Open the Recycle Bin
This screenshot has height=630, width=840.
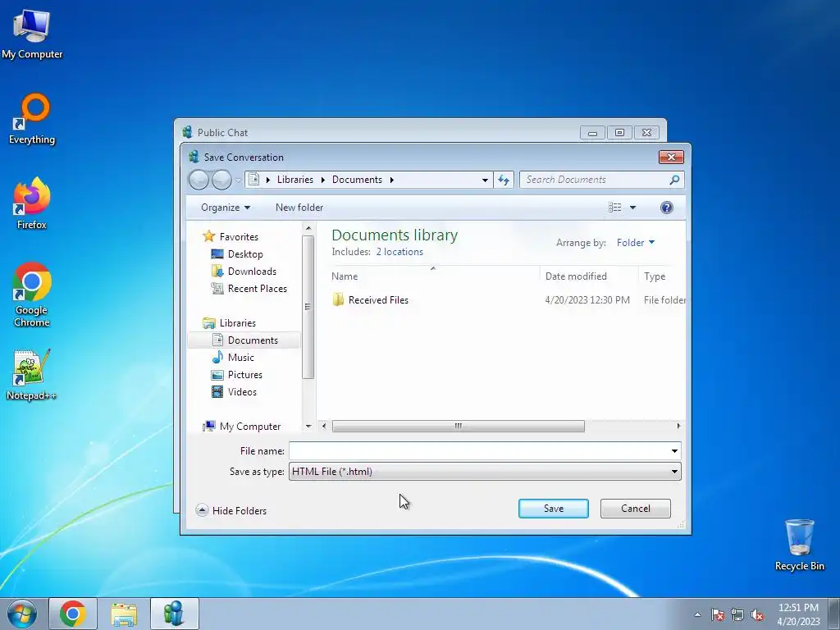(799, 545)
